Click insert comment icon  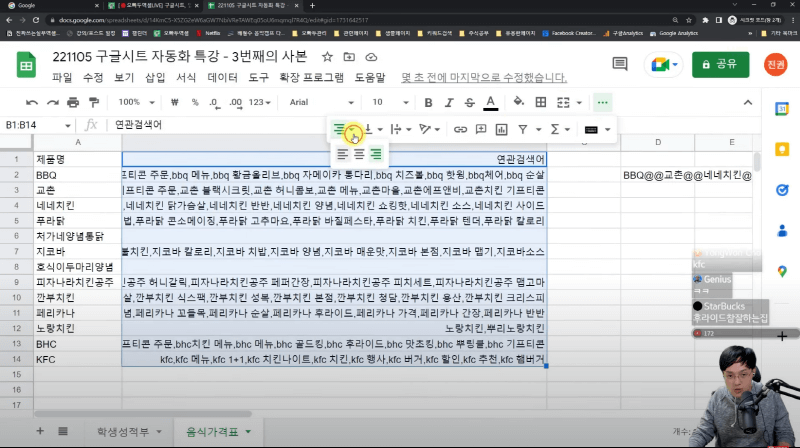click(481, 130)
